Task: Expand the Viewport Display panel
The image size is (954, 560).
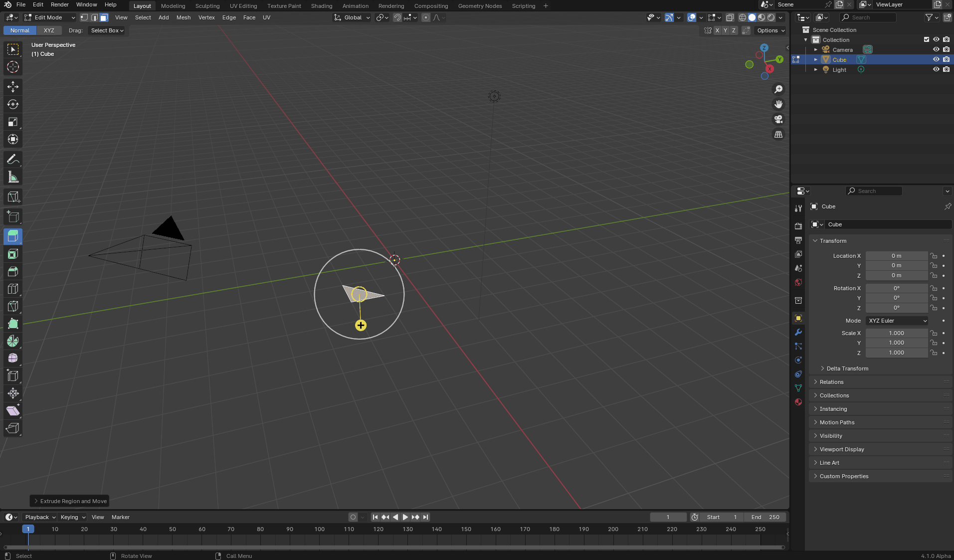Action: tap(841, 449)
